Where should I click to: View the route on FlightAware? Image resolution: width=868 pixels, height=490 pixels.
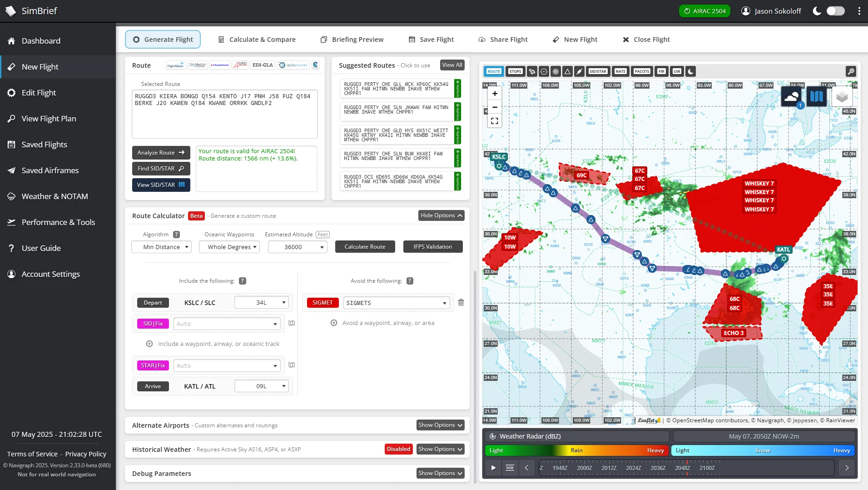point(175,65)
